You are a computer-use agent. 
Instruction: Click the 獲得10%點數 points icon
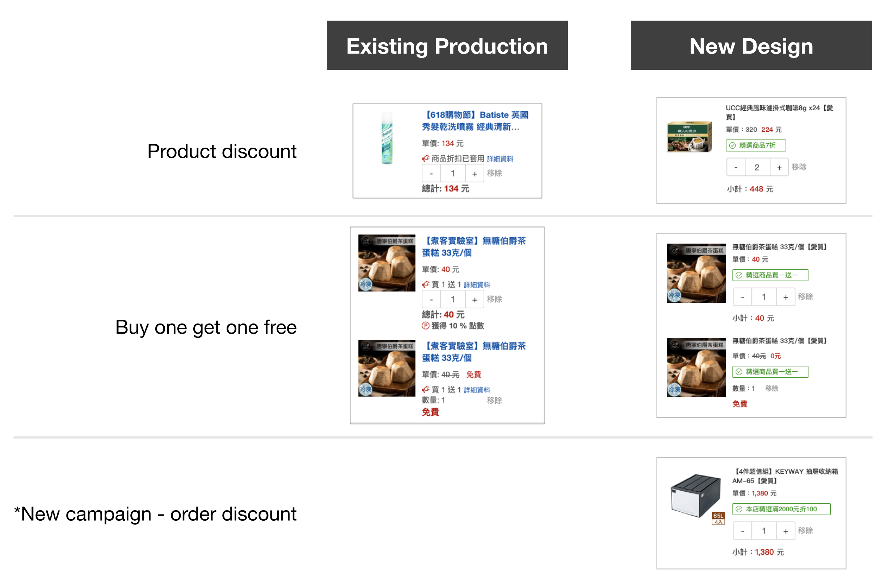point(425,326)
